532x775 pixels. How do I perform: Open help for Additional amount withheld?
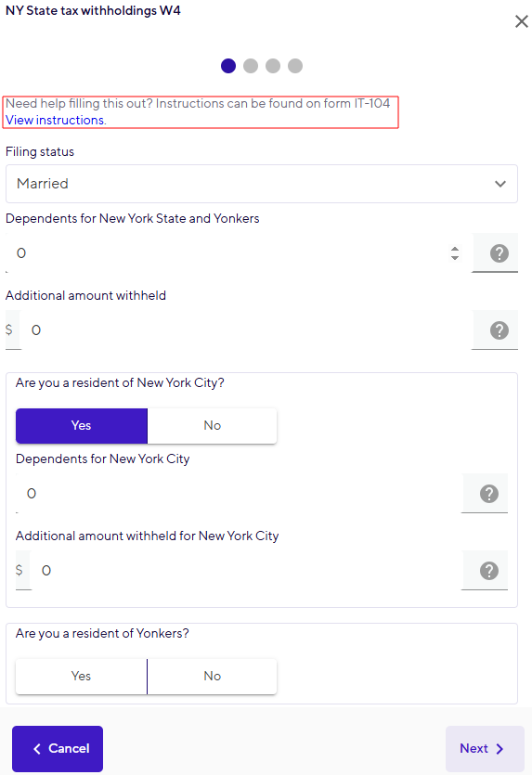499,330
